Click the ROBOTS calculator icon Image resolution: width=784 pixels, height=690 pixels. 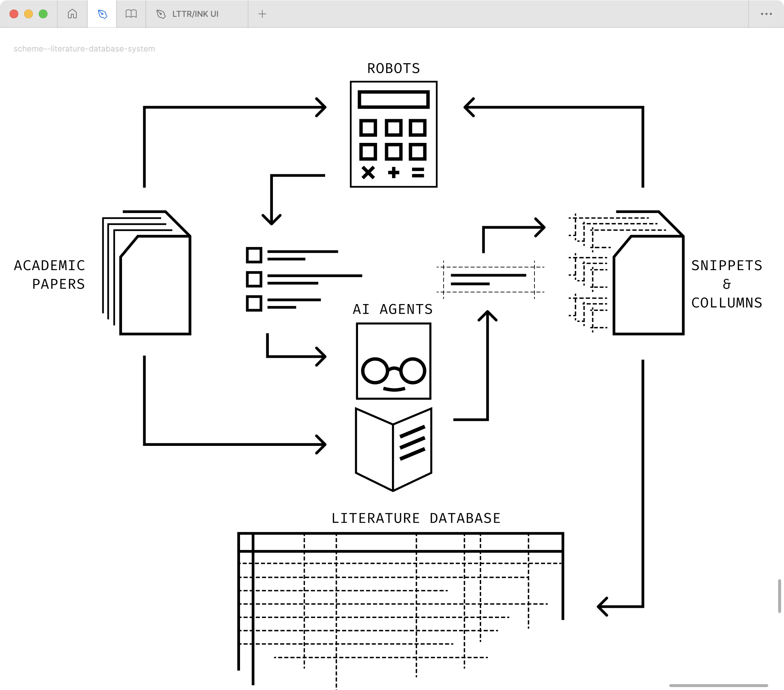pyautogui.click(x=393, y=134)
